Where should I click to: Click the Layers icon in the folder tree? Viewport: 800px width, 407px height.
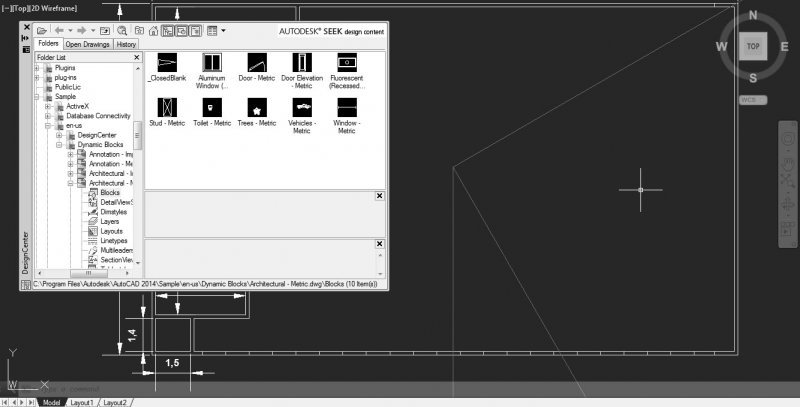(93, 221)
